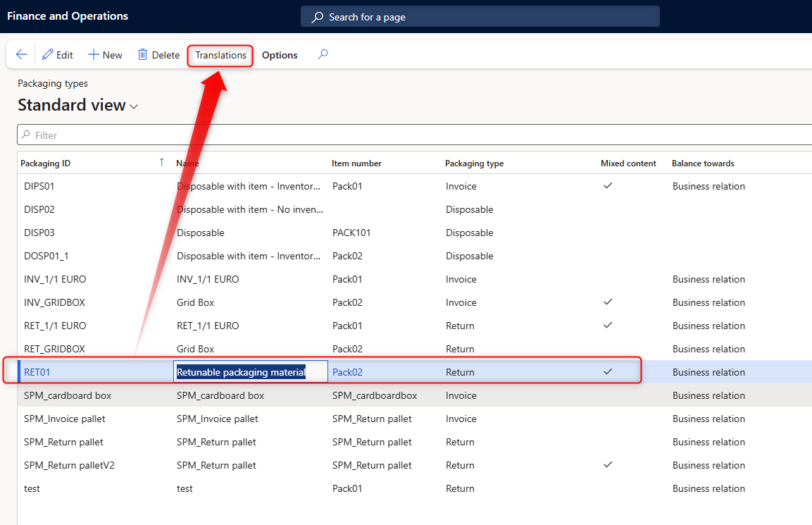Click the Packaging types page label
Screen dimensions: 812x525
52,83
